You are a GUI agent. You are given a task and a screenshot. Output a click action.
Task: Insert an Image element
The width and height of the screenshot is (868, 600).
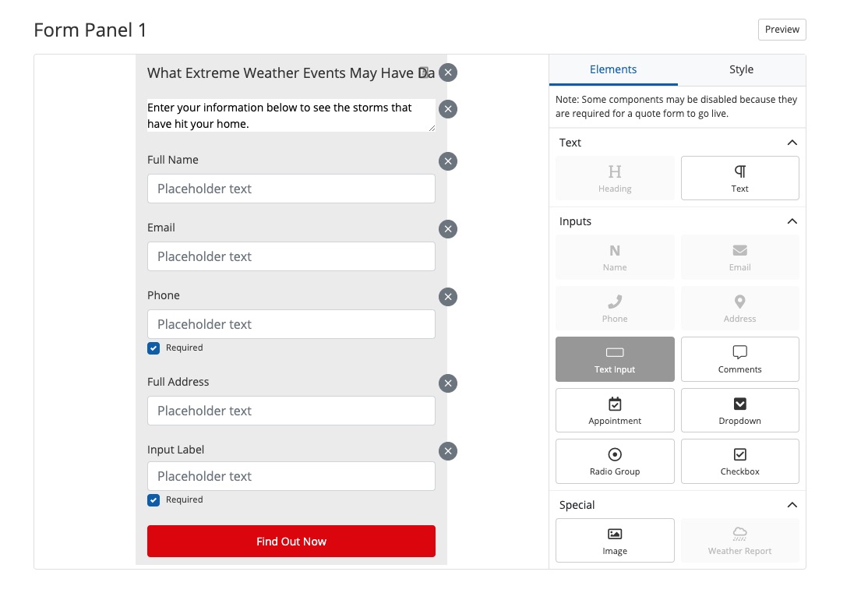[x=615, y=540]
